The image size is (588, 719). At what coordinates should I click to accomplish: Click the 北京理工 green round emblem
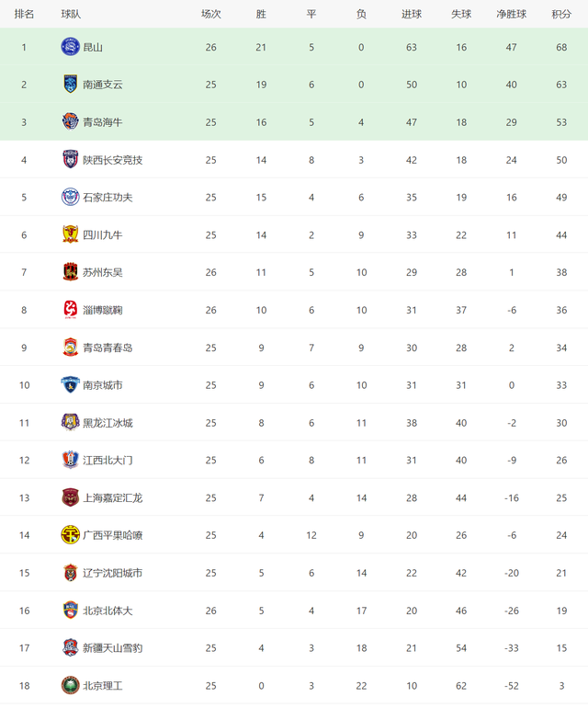[x=70, y=685]
